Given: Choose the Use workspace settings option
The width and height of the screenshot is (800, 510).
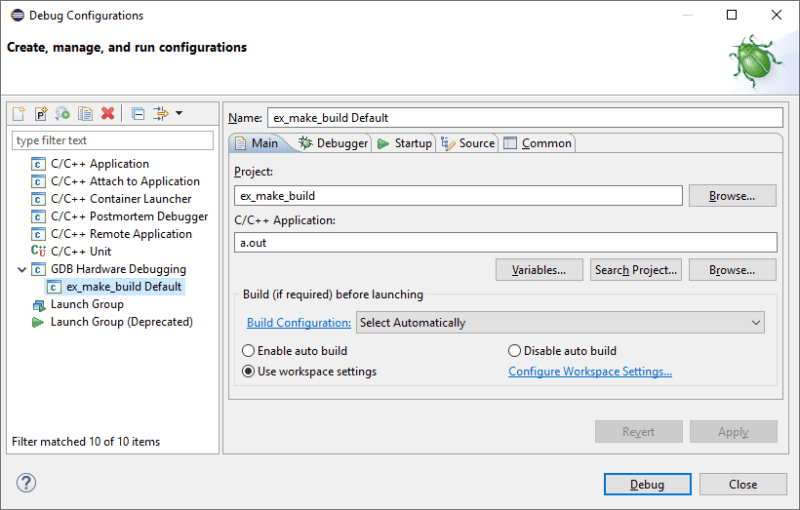Looking at the screenshot, I should click(249, 371).
